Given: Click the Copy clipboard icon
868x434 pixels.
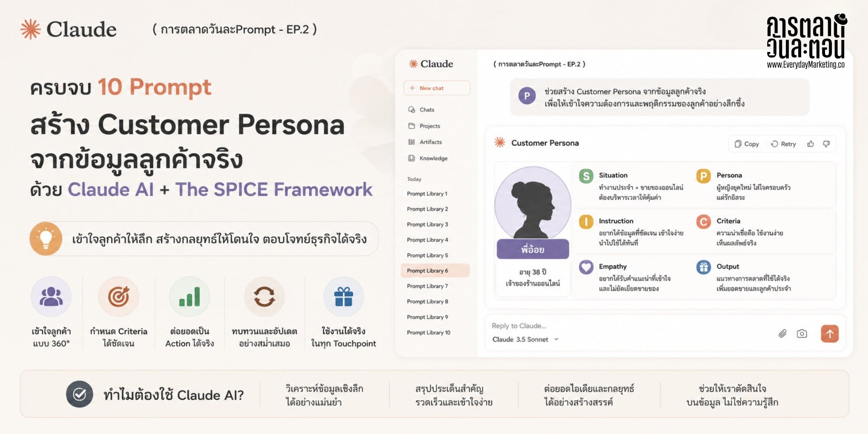Looking at the screenshot, I should 738,144.
